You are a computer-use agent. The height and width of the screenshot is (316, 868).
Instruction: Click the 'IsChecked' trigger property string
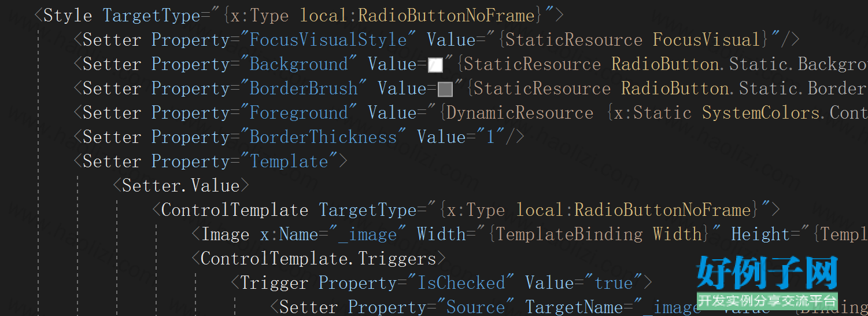coord(461,283)
